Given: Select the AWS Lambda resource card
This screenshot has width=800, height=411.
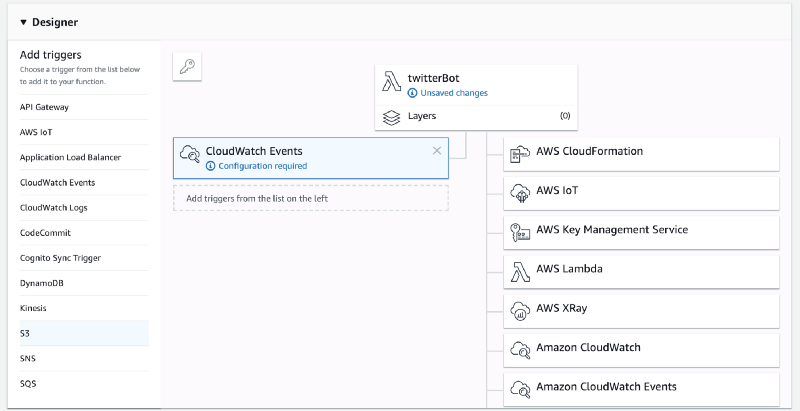Looking at the screenshot, I should pos(641,271).
